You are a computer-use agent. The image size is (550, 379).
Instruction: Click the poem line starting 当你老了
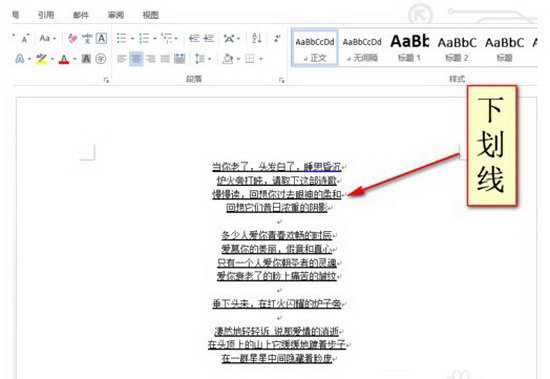coord(276,166)
